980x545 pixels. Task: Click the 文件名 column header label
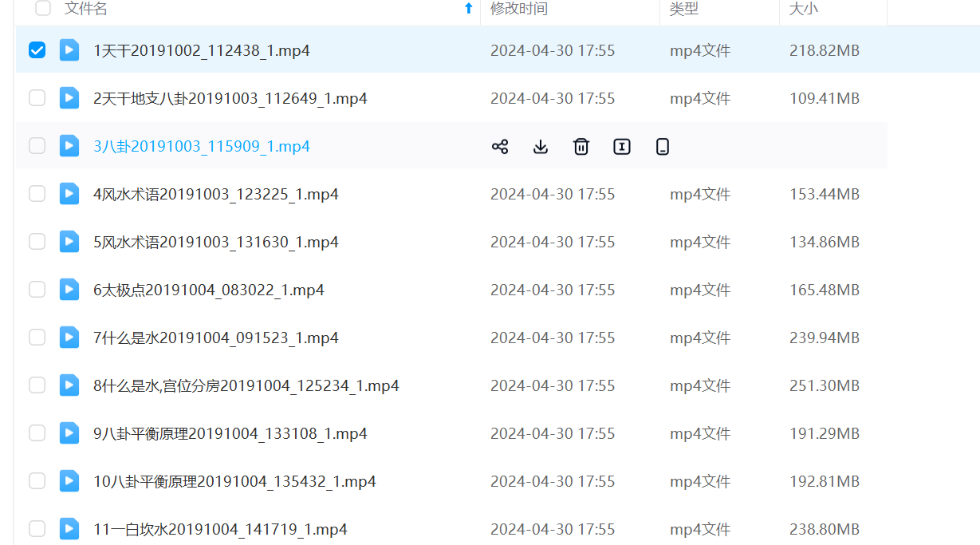pyautogui.click(x=86, y=9)
